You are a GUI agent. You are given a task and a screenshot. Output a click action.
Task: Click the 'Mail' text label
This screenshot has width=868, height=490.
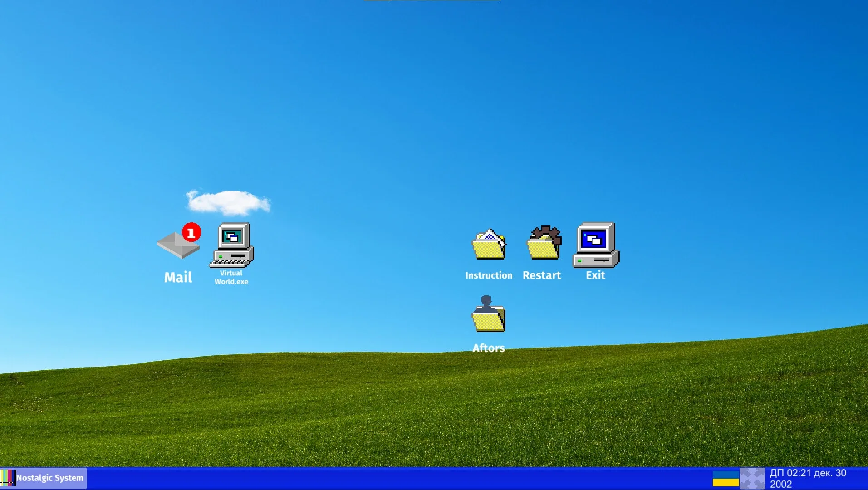(178, 277)
